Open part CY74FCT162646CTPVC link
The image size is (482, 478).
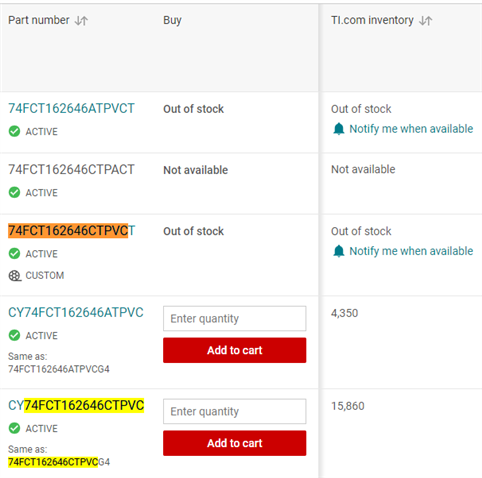tap(76, 405)
